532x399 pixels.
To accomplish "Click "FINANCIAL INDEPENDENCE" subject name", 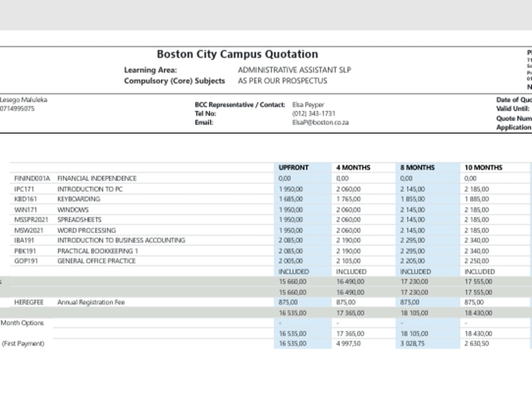I will (97, 178).
